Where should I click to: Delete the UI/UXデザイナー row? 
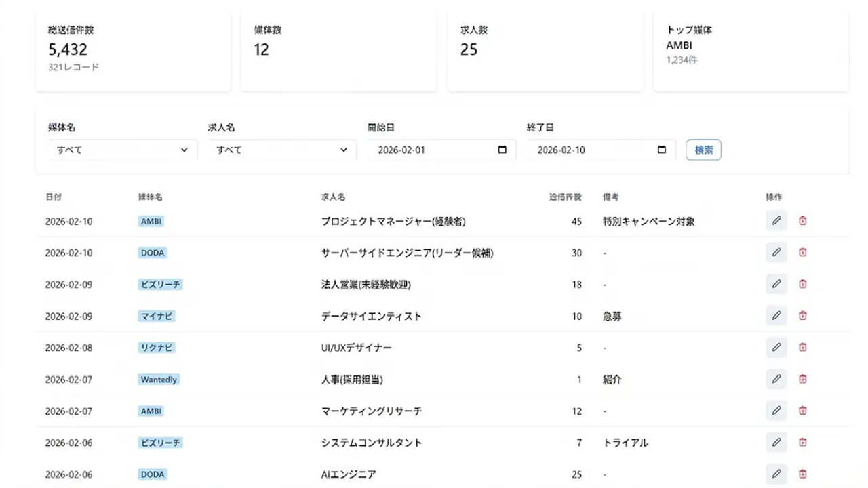tap(802, 347)
